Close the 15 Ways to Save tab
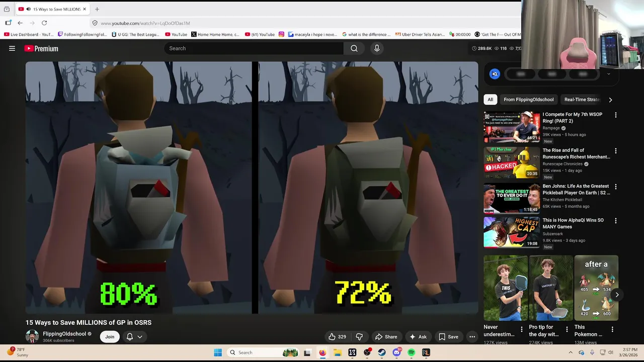The width and height of the screenshot is (644, 362). tap(85, 9)
